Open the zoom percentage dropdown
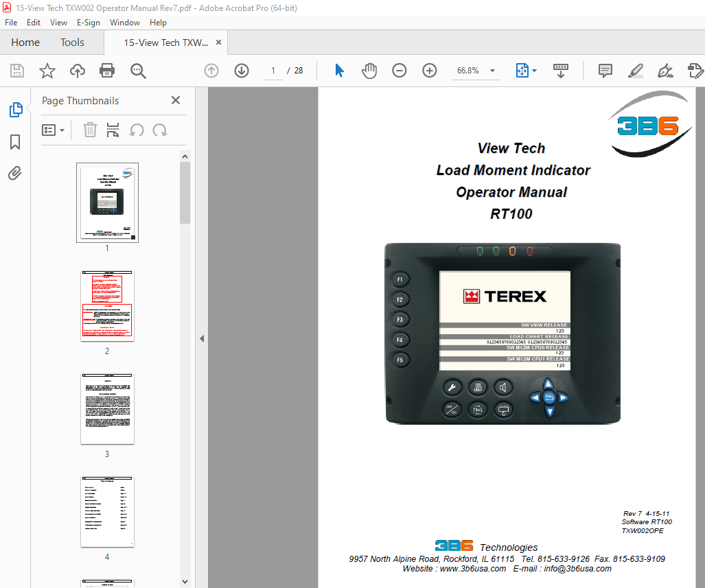705x588 pixels. point(492,70)
